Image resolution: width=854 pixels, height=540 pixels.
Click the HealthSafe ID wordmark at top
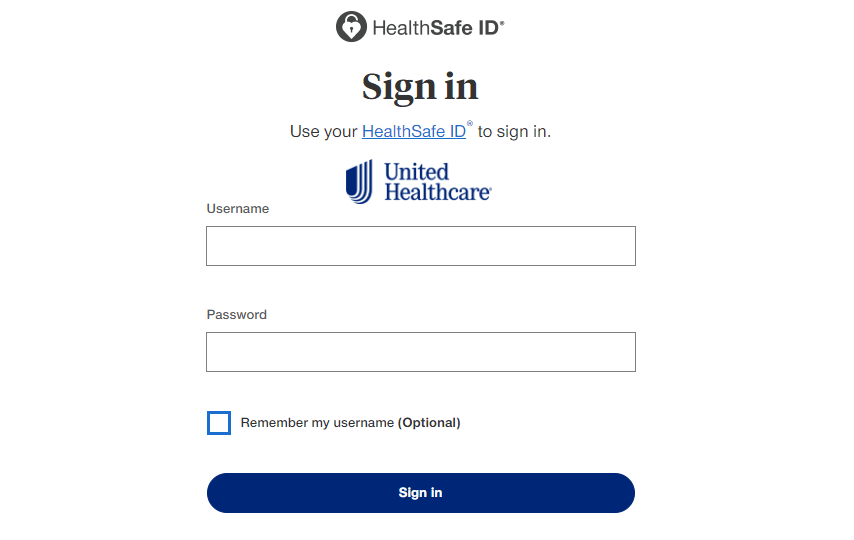[438, 27]
